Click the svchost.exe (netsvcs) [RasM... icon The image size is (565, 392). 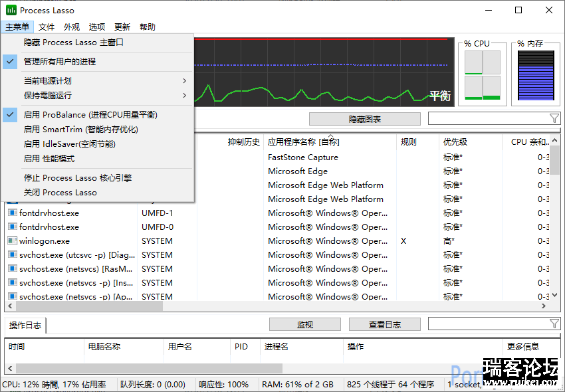click(x=13, y=269)
